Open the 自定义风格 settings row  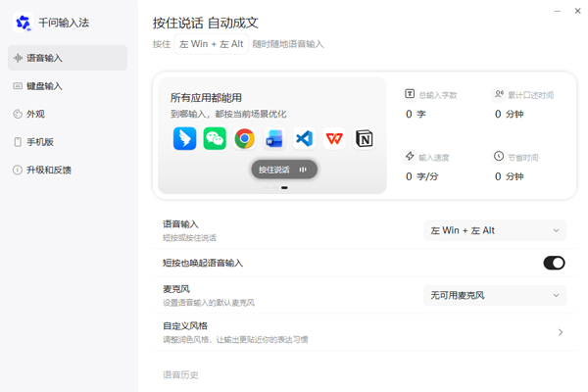pos(365,332)
